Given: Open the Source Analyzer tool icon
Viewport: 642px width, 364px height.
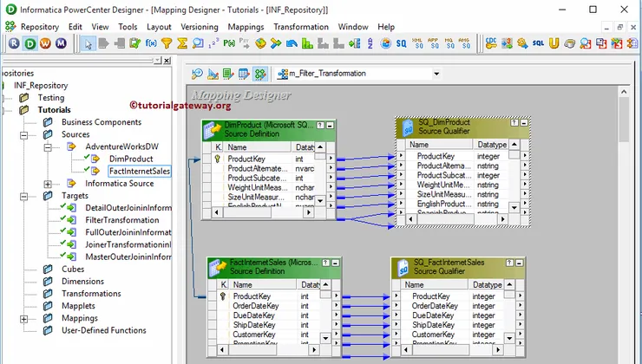Looking at the screenshot, I should 197,74.
